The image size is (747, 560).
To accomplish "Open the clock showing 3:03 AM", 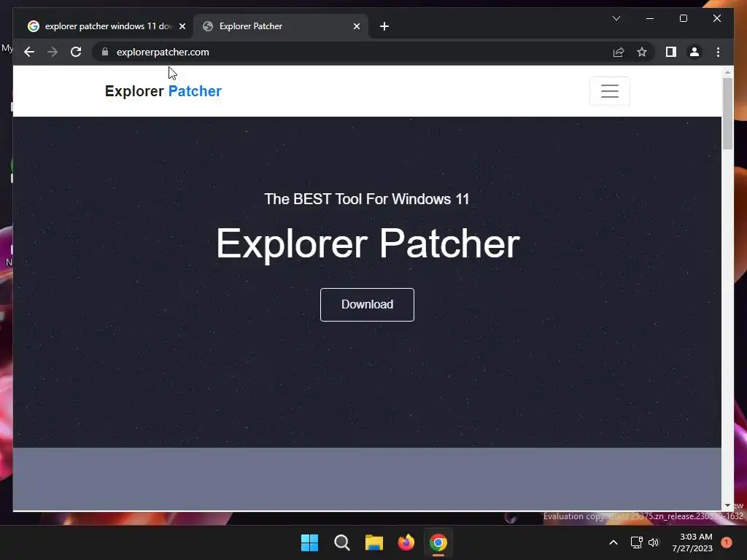I will pos(692,542).
